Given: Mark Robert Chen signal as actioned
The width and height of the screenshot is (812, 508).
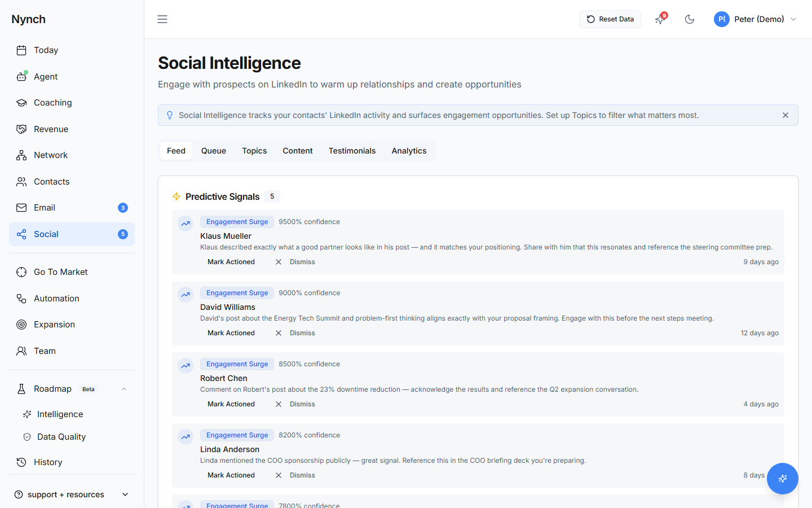Looking at the screenshot, I should pyautogui.click(x=231, y=404).
